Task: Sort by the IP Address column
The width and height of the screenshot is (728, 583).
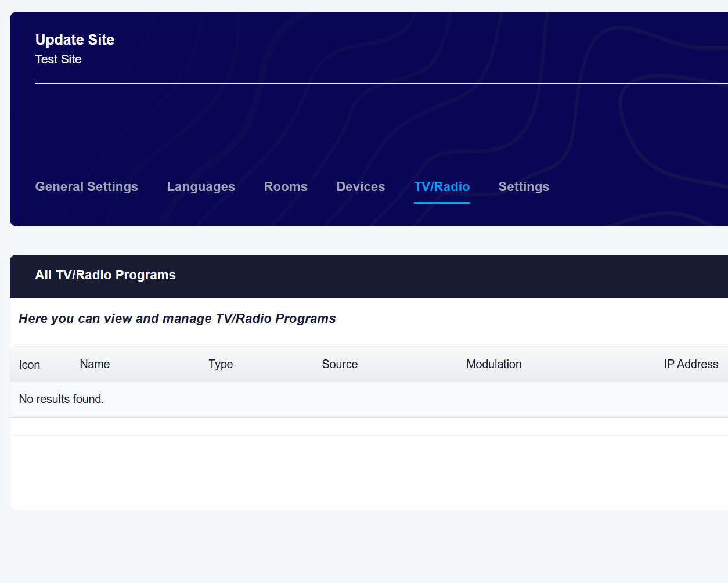Action: click(x=691, y=364)
